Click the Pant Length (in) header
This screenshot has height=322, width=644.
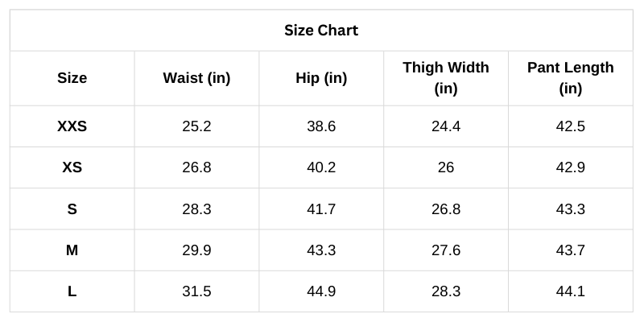(570, 78)
